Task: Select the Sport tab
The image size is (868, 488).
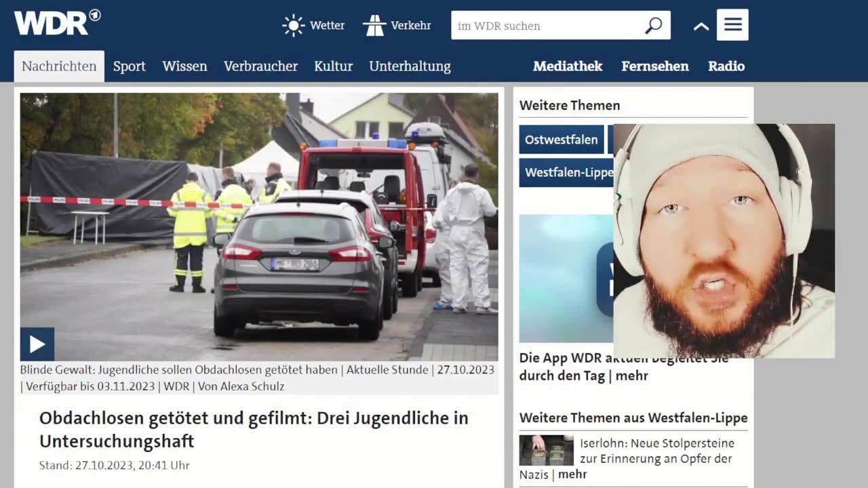Action: point(130,66)
